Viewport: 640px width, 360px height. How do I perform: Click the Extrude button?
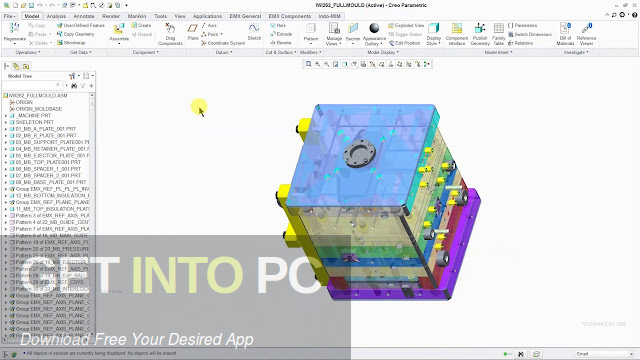click(x=281, y=34)
